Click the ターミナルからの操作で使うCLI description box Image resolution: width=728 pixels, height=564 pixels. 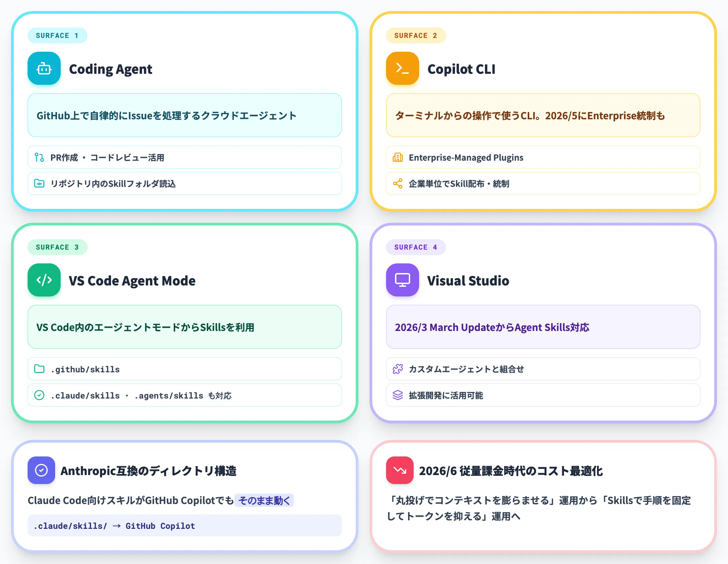click(543, 115)
